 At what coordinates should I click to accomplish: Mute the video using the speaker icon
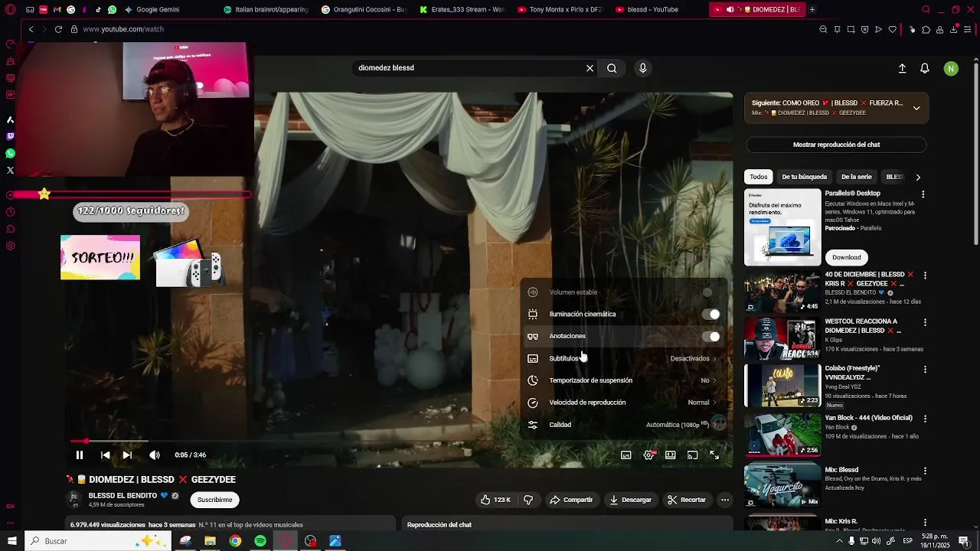tap(155, 455)
